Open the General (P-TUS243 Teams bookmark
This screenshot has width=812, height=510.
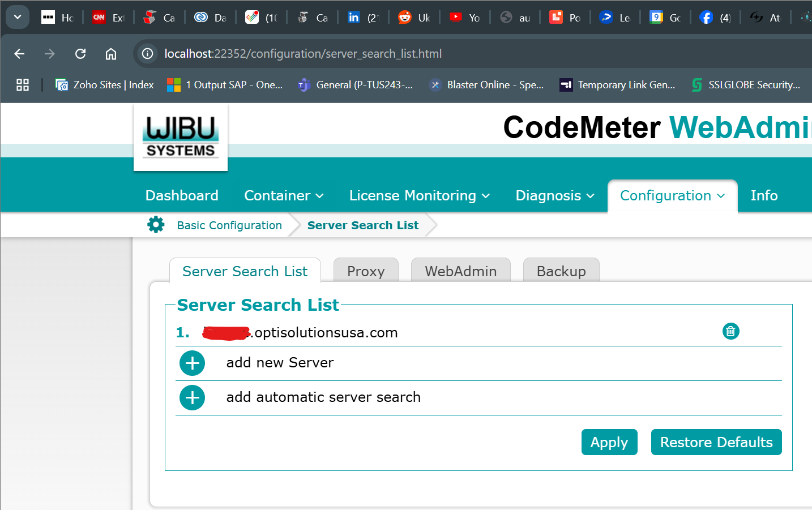[x=356, y=85]
